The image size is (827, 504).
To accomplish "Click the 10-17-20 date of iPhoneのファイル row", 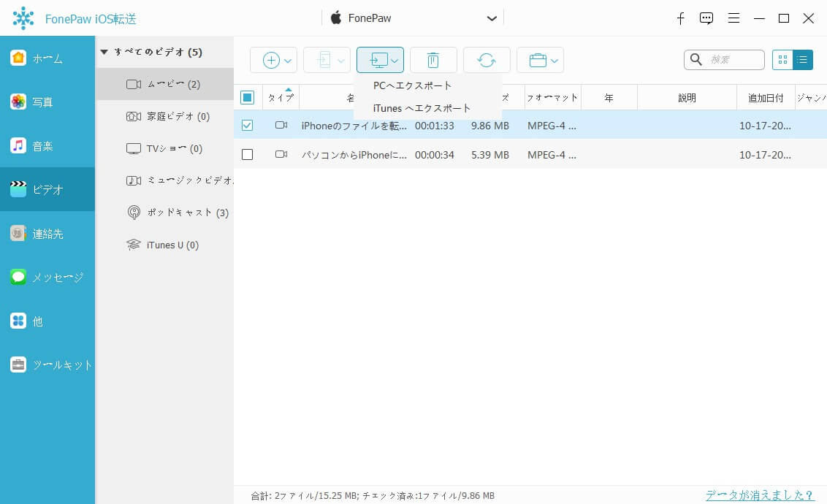I will click(765, 126).
